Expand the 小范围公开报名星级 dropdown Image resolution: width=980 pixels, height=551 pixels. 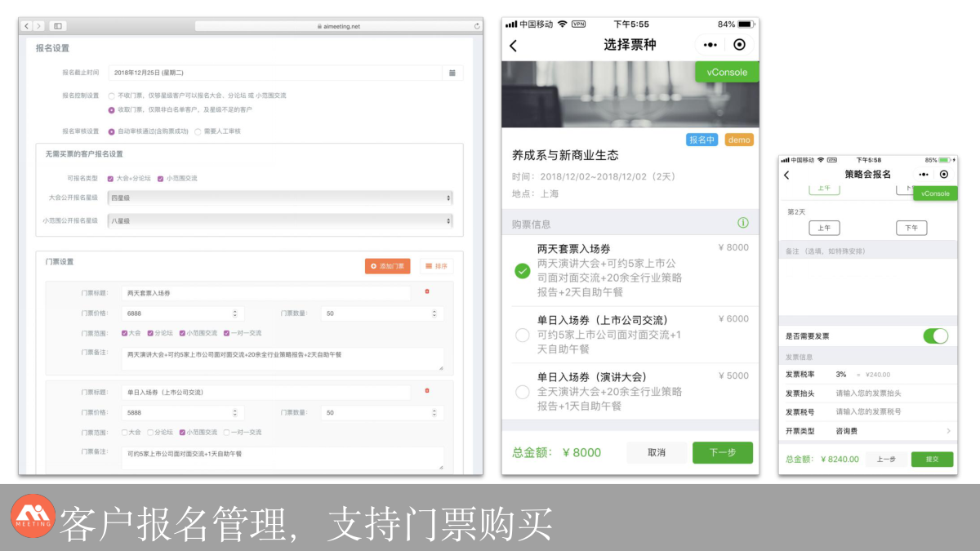point(279,220)
